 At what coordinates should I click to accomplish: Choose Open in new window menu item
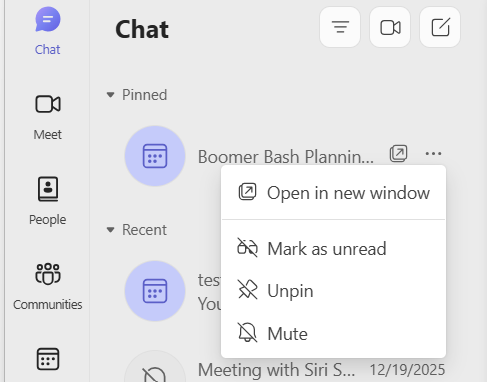(333, 193)
